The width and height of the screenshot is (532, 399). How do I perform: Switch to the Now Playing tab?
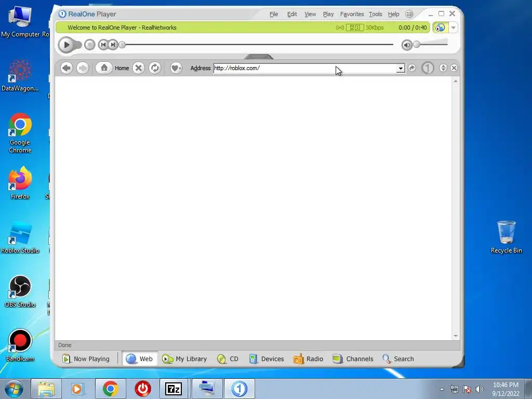[x=86, y=358]
